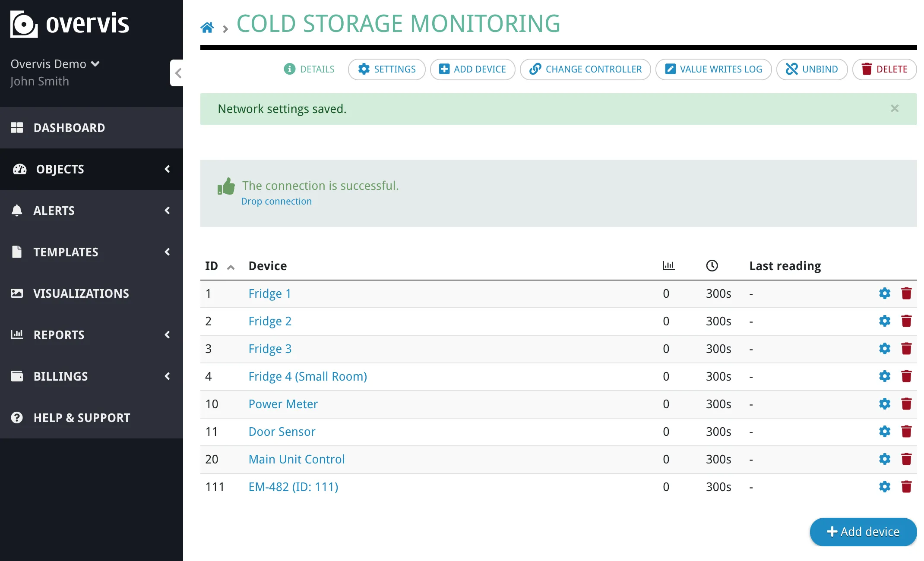
Task: Go to Dashboard in sidebar
Action: tap(92, 128)
